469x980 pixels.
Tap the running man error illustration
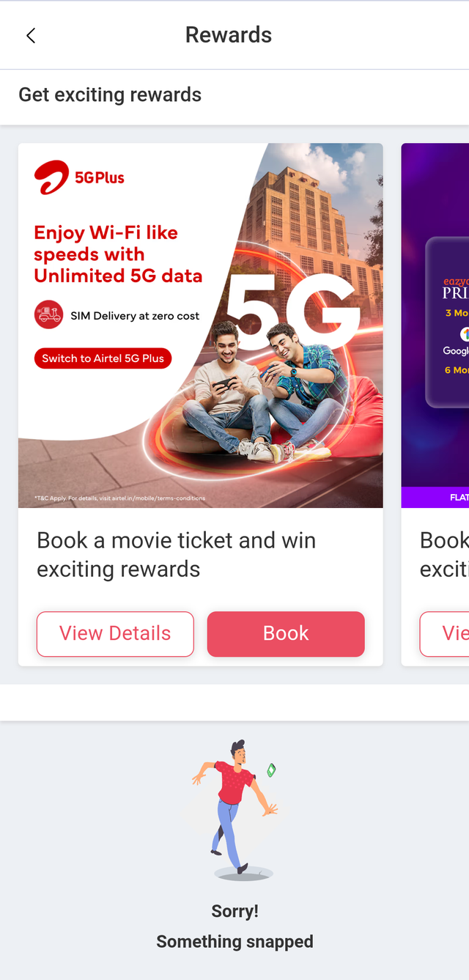[x=234, y=809]
